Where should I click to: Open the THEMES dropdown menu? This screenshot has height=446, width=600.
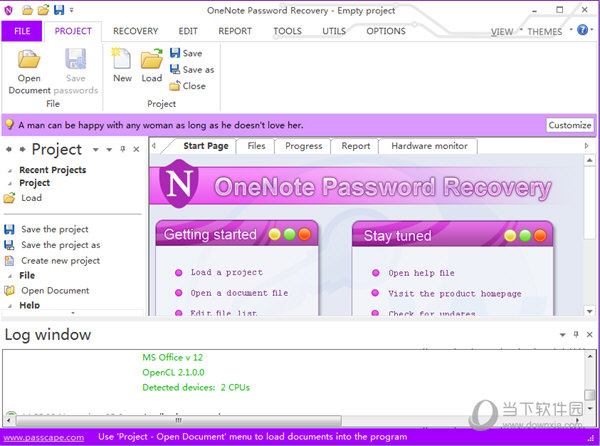pyautogui.click(x=548, y=31)
